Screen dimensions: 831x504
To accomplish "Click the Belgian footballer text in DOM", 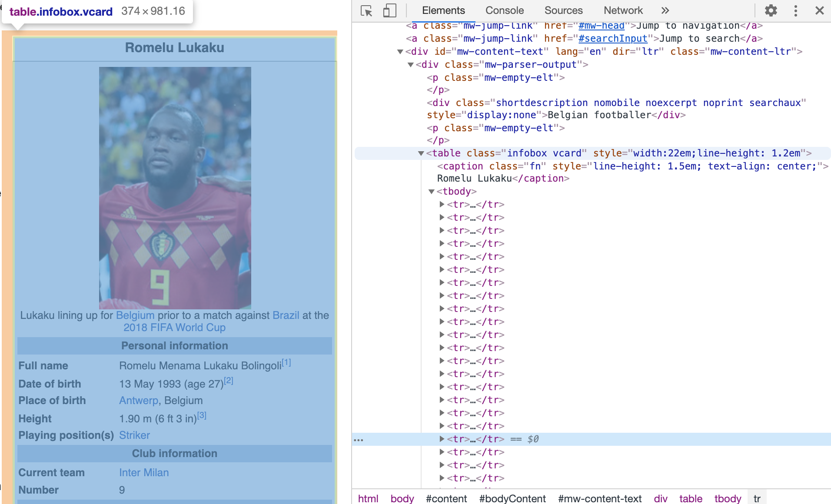I will tap(599, 115).
